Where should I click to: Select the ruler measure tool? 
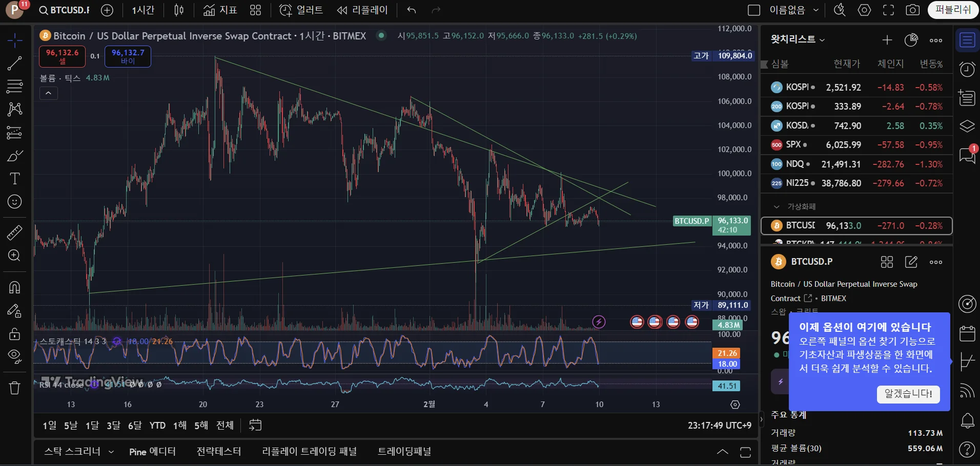click(x=15, y=233)
